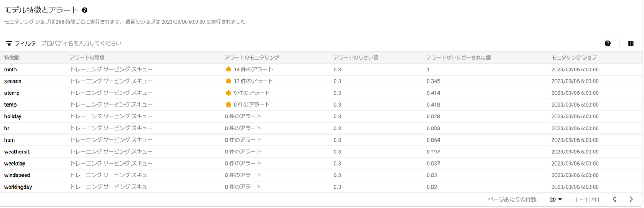Click threshold 0.3 in hr row

click(337, 128)
